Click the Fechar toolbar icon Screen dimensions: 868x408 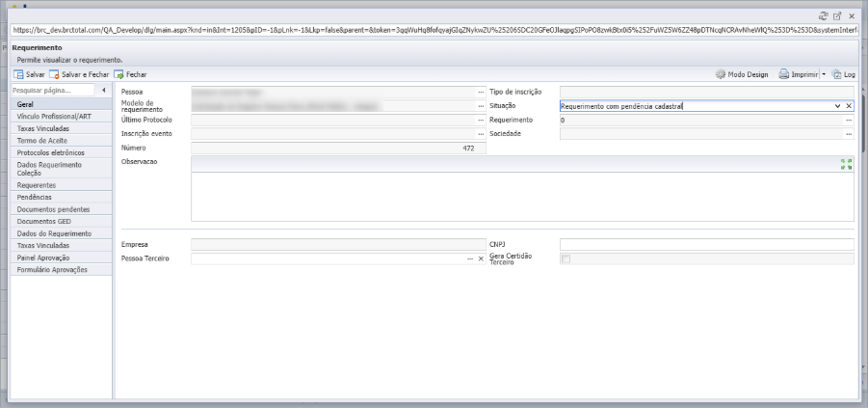pyautogui.click(x=118, y=74)
